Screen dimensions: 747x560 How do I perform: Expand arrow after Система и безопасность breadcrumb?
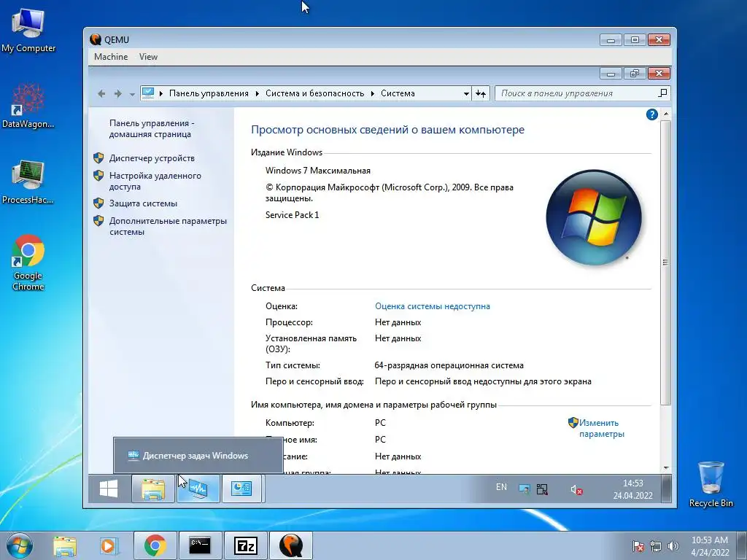click(372, 93)
